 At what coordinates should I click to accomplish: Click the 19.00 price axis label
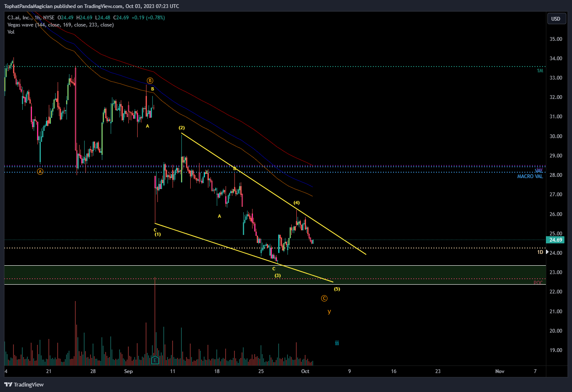pyautogui.click(x=556, y=350)
